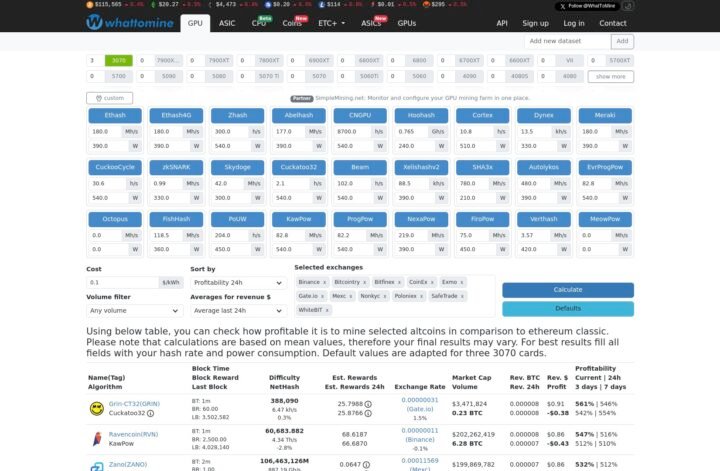
Task: Expand the Volume filter dropdown
Action: tap(129, 311)
